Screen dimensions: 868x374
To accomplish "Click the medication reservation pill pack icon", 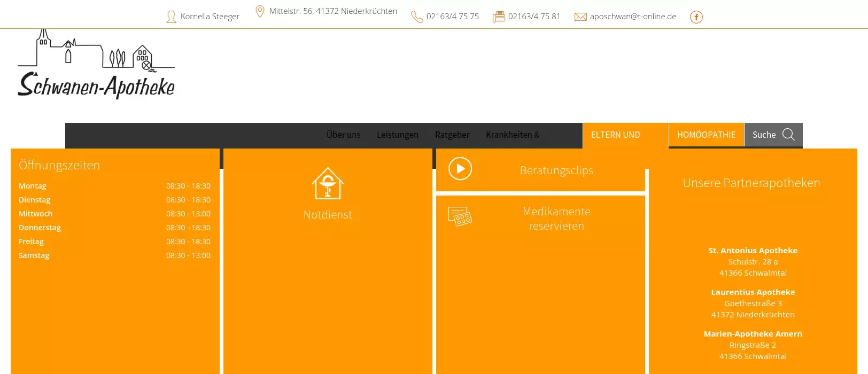I will (460, 216).
